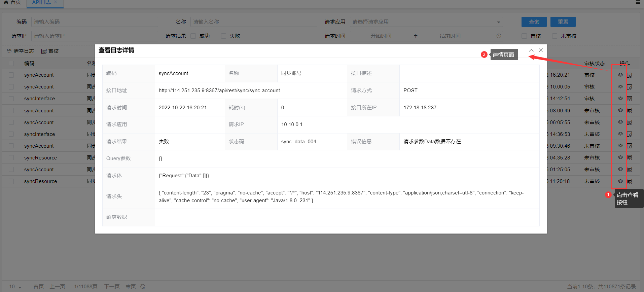Screen dimensions: 644x292
Task: Open detail eye icon of row 09:30:46
Action: 620,146
